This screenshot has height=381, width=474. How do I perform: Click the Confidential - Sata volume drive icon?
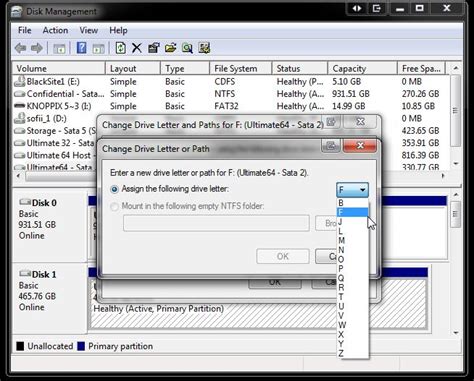click(20, 94)
